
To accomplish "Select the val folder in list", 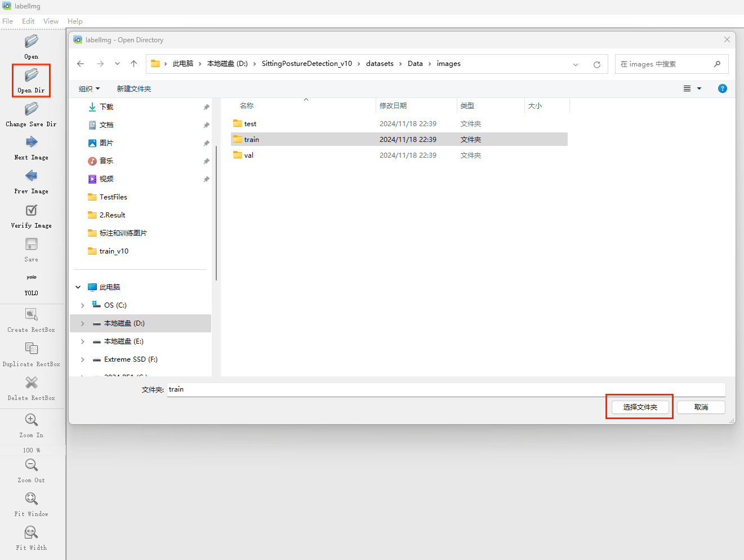I will click(x=249, y=155).
